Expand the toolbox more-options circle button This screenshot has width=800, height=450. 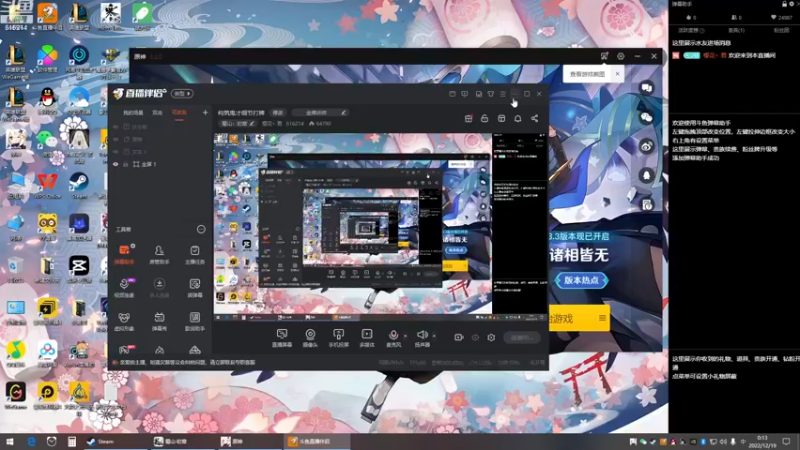click(x=201, y=230)
